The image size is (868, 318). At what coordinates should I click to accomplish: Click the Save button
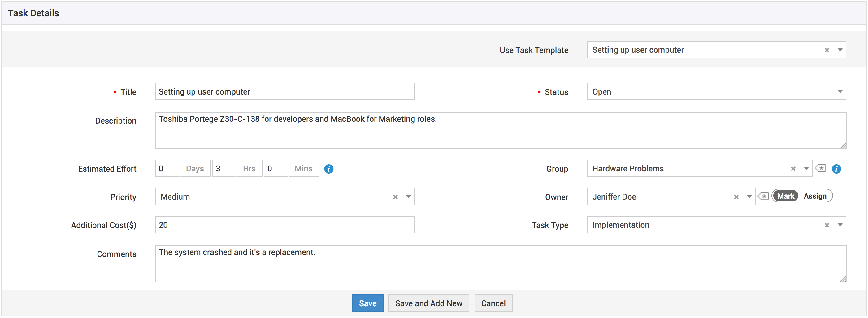point(367,303)
